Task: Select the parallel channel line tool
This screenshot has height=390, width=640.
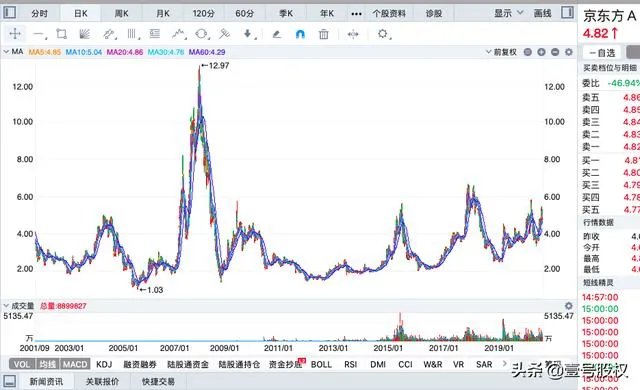Action: (x=109, y=34)
